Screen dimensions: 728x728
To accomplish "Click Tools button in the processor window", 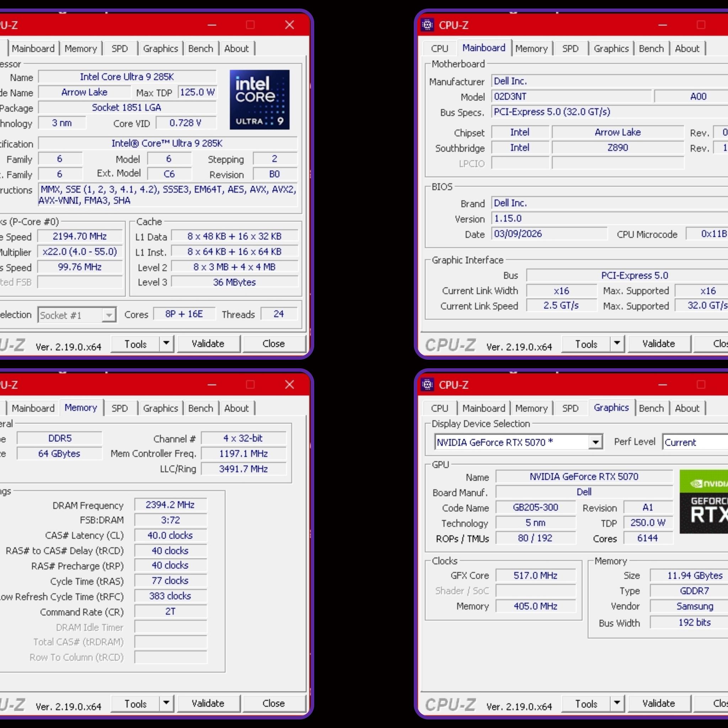I will (136, 344).
